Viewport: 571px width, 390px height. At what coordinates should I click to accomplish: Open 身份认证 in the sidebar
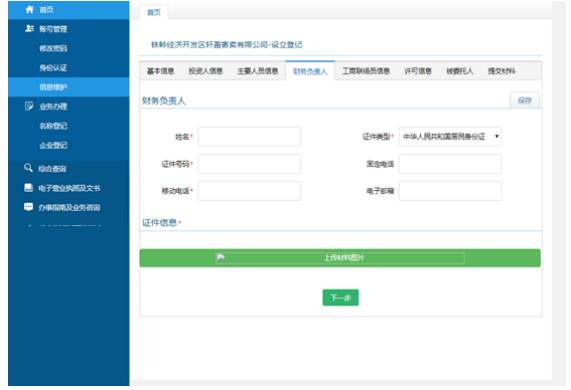click(53, 68)
